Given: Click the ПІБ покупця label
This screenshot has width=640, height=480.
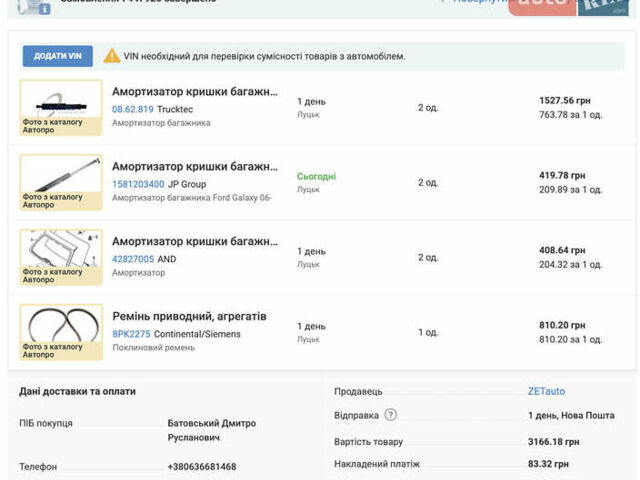Looking at the screenshot, I should (46, 423).
